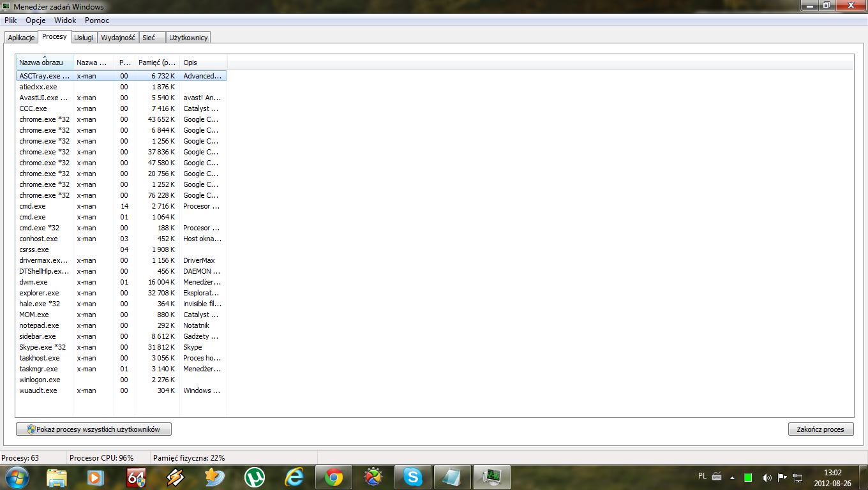Select the MOM.exe process
Viewport: 868px width, 490px height.
(x=121, y=315)
